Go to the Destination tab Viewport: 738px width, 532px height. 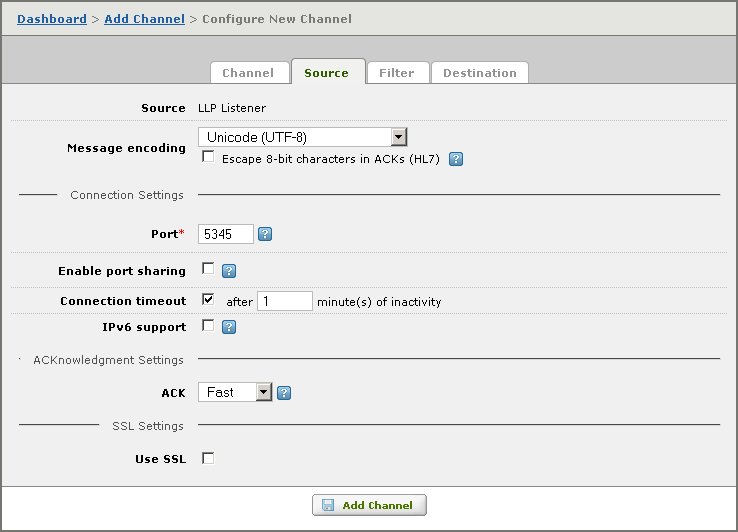(480, 73)
